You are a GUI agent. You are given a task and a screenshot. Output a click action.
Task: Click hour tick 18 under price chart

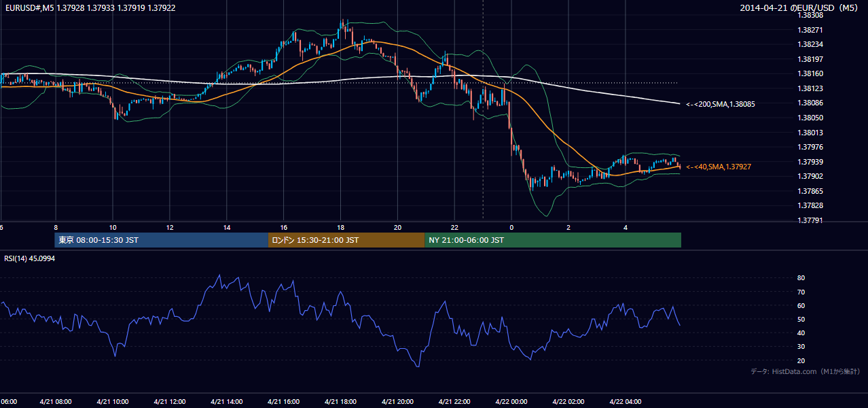(x=341, y=228)
